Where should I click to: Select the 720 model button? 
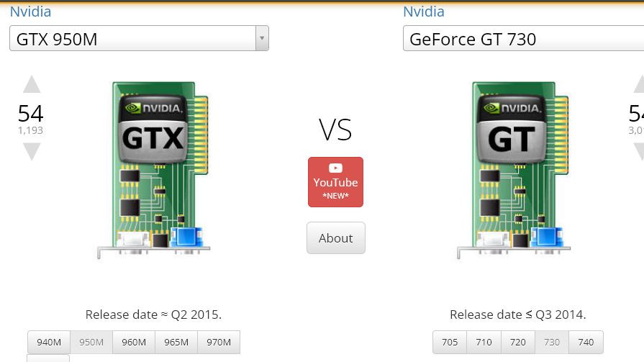click(x=518, y=343)
